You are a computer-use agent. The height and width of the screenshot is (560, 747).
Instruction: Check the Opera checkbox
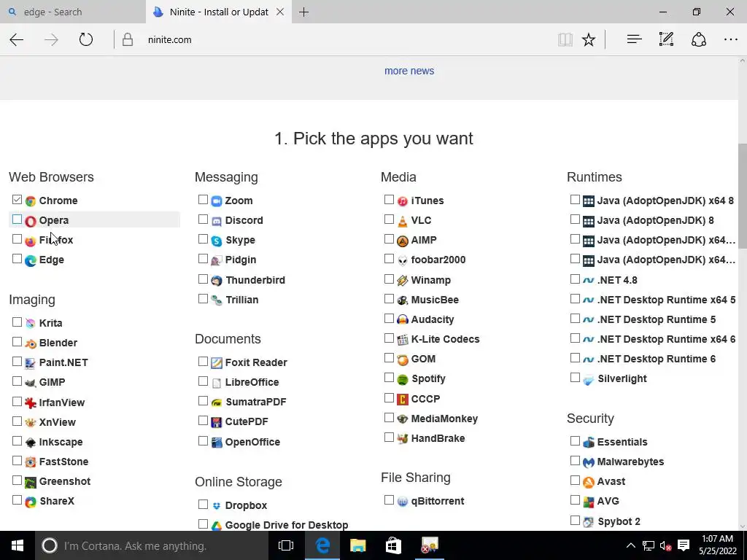coord(18,219)
